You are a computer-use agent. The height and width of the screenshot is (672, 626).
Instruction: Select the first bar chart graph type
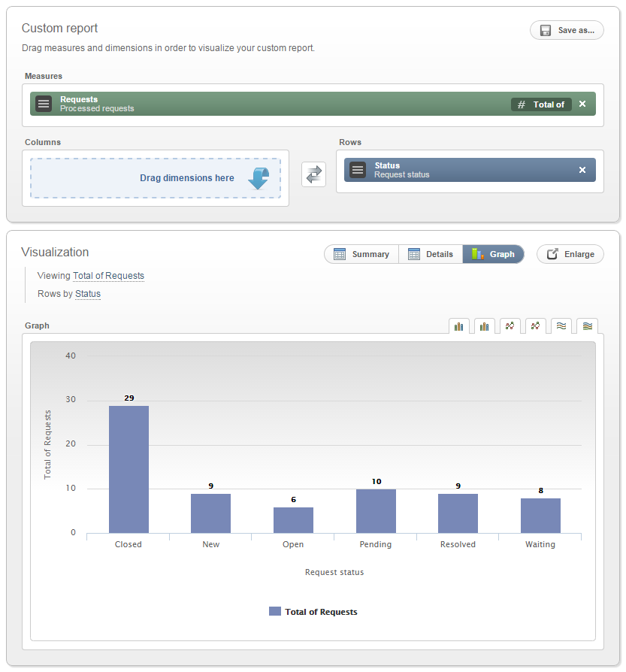click(x=458, y=326)
